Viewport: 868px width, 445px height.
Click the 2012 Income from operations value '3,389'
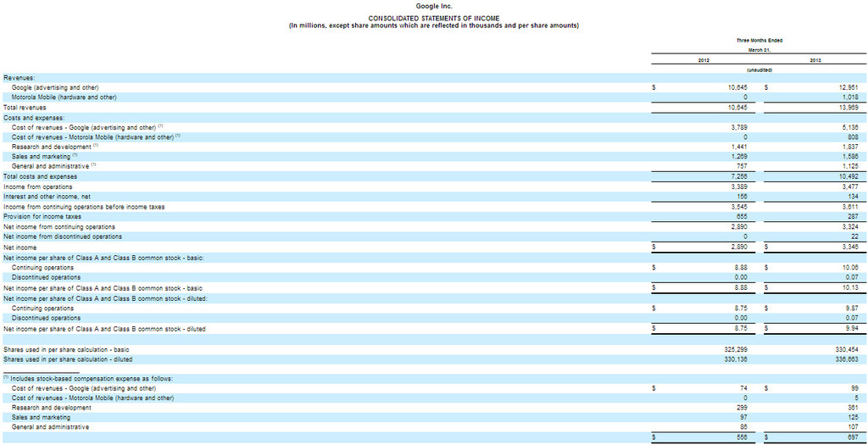coord(739,187)
